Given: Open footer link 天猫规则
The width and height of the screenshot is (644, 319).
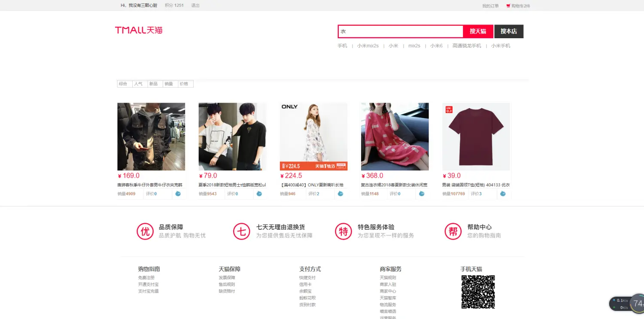Looking at the screenshot, I should [x=388, y=278].
